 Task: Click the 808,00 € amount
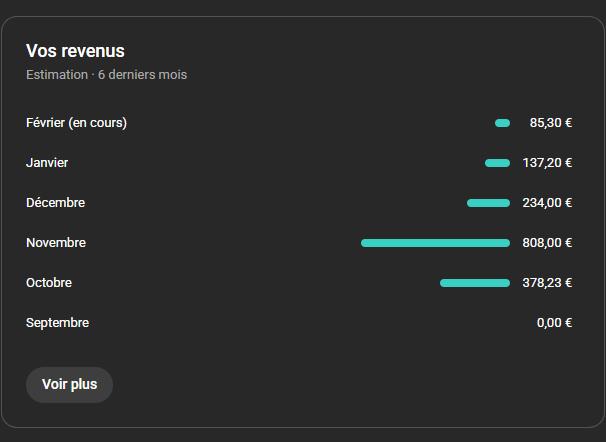547,243
